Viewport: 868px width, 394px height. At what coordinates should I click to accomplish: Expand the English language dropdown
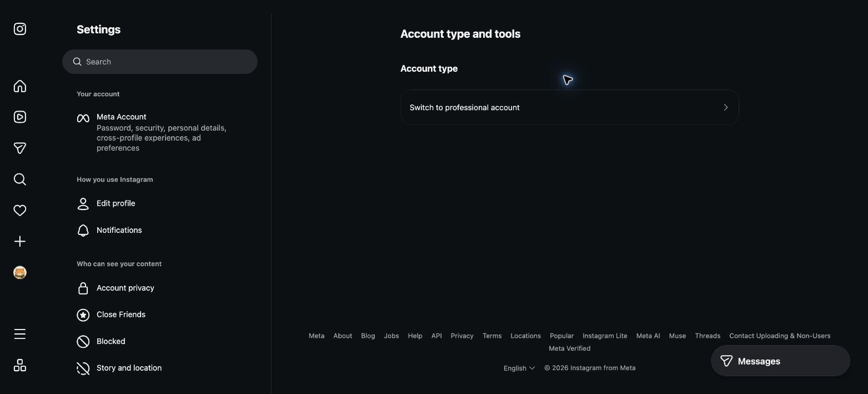519,368
